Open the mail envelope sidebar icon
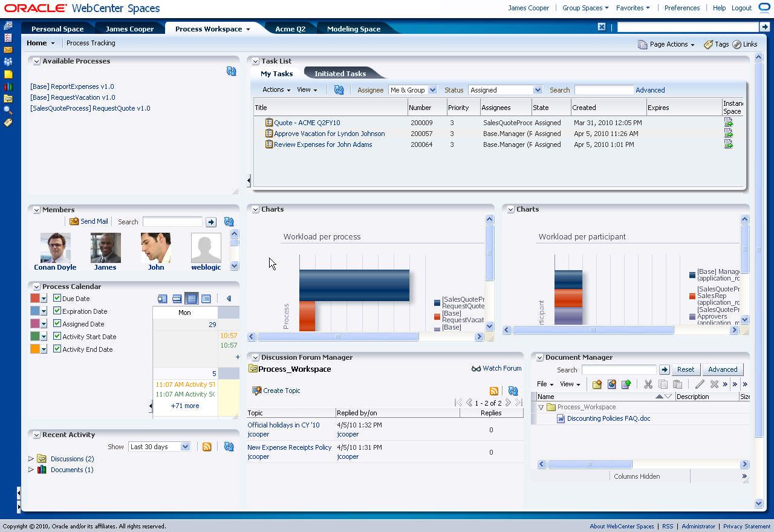 tap(8, 50)
